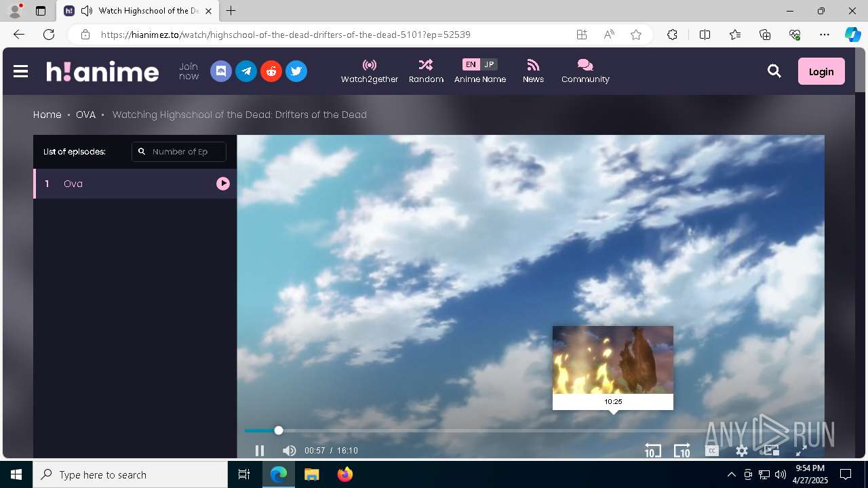Launch Firefox from taskbar
This screenshot has height=488, width=868.
coord(345,474)
